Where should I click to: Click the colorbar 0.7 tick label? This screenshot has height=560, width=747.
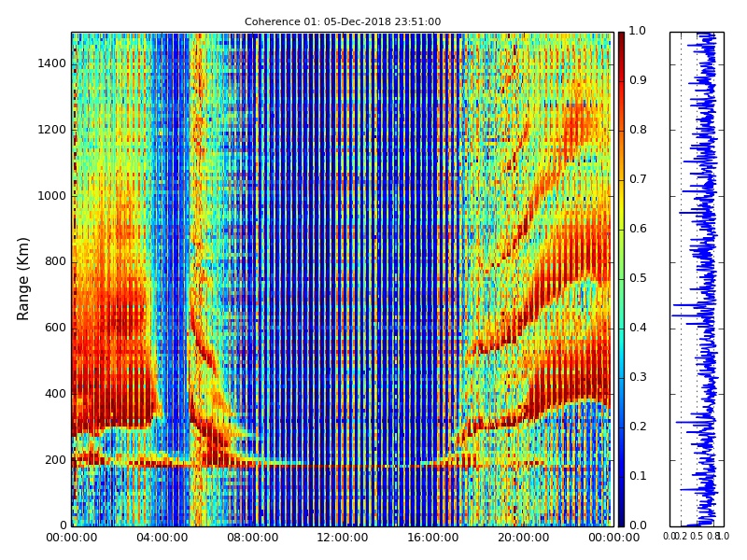tap(638, 179)
